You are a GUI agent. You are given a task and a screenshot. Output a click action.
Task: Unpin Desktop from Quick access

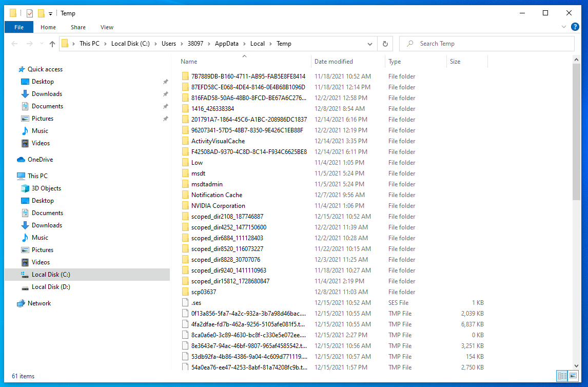[165, 81]
